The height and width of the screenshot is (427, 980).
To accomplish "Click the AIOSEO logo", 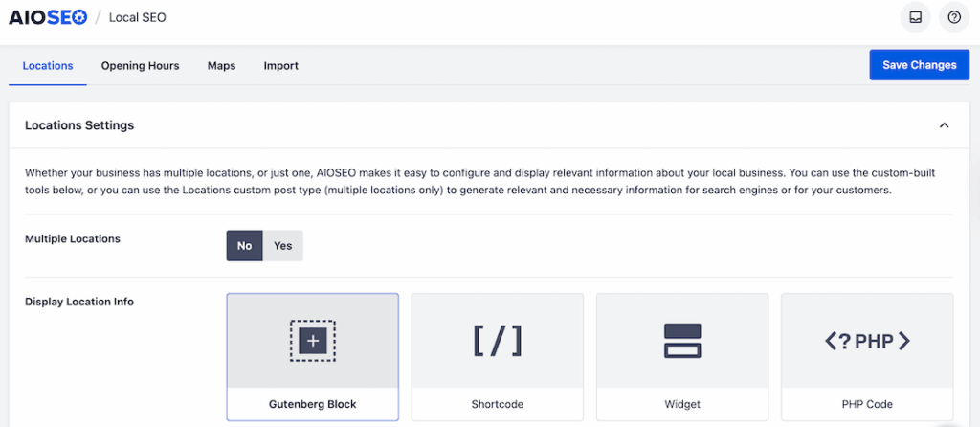I will (48, 17).
